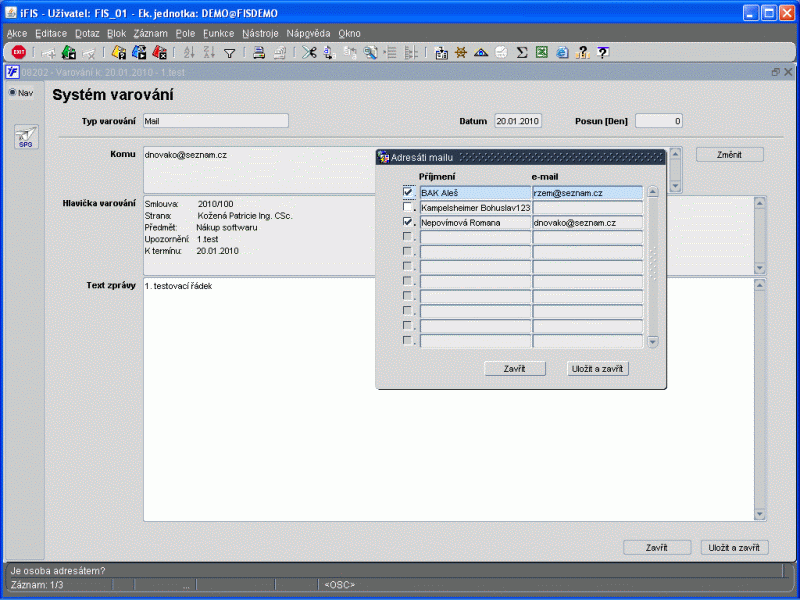Click Uložit a zavřít in the Adresáti mailu dialog
Screen dimensions: 800x600
(597, 368)
